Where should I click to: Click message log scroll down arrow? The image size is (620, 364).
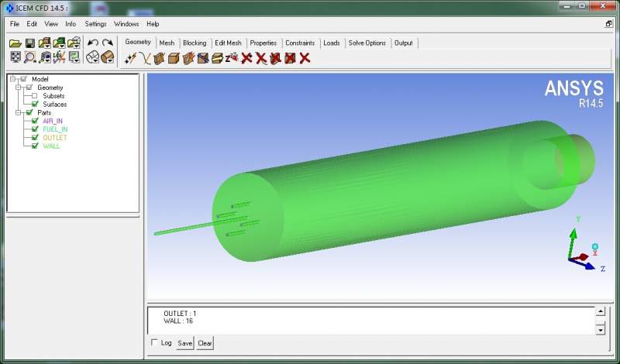point(600,329)
